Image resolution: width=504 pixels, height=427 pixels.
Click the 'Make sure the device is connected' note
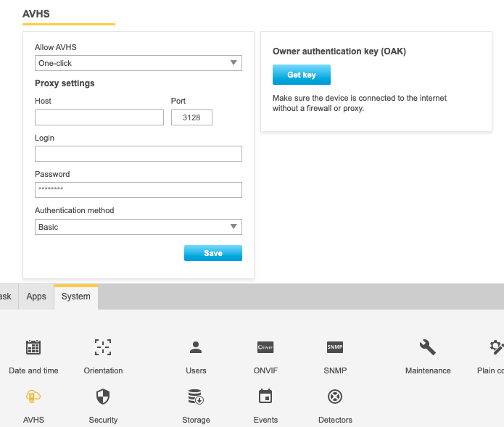(x=360, y=103)
